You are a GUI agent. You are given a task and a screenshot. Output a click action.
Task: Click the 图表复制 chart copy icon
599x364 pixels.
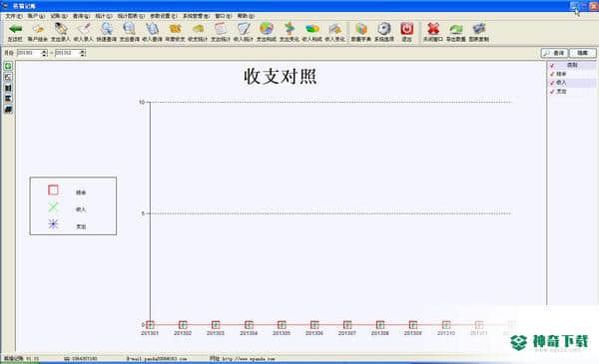(x=478, y=32)
